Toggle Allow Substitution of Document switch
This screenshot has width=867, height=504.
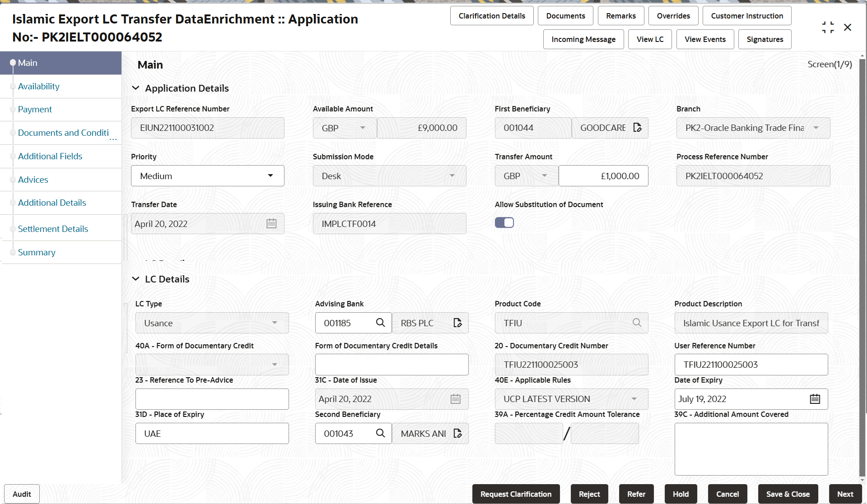coord(504,222)
